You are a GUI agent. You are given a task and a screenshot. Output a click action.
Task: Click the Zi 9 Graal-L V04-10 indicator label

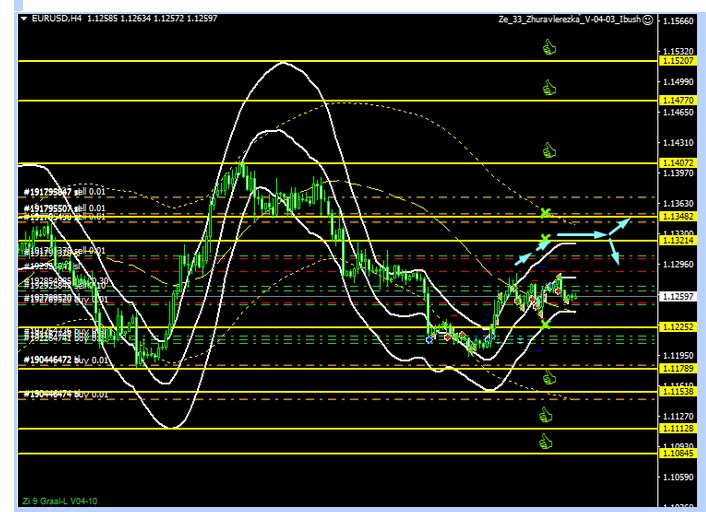point(60,500)
